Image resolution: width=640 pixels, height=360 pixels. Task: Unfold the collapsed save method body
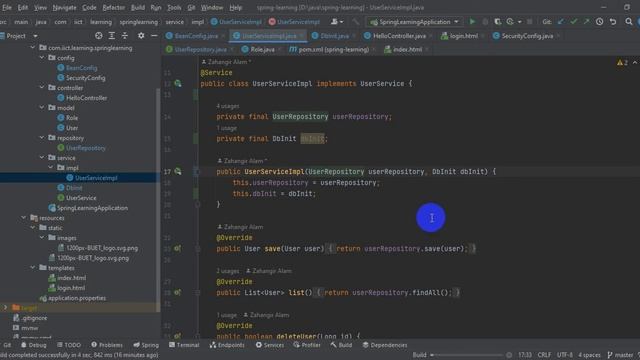[198, 249]
